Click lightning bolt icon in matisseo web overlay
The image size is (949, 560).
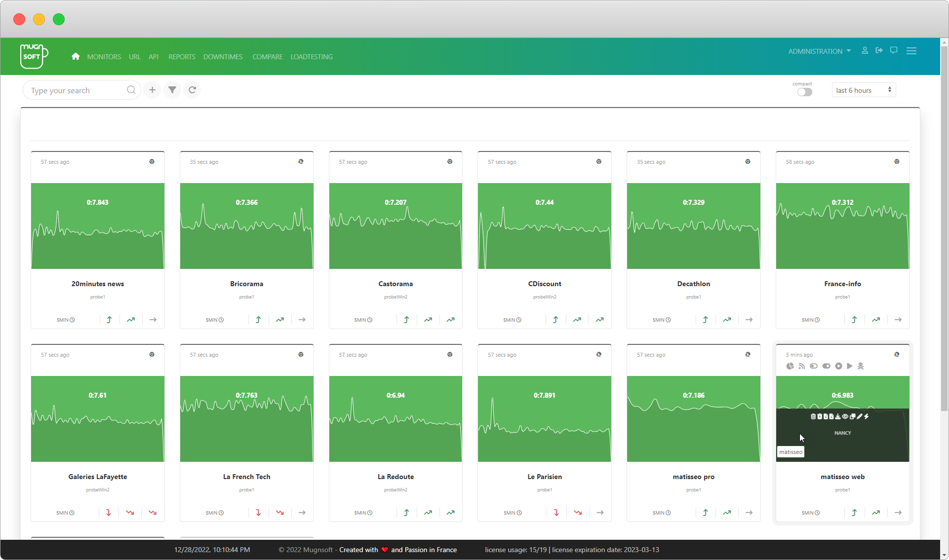(x=866, y=416)
